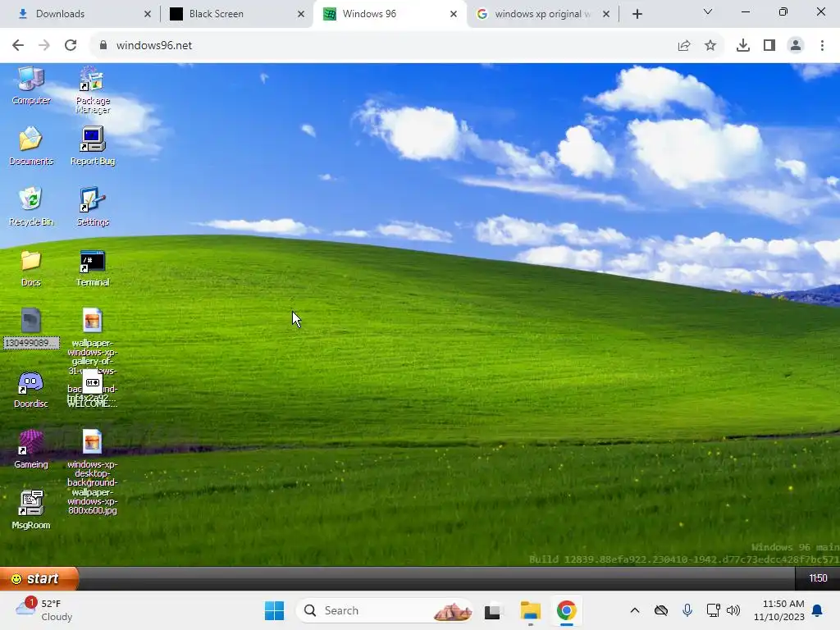The width and height of the screenshot is (840, 630).
Task: Open the weather widget showing 52°F Cloudy
Action: 45,610
